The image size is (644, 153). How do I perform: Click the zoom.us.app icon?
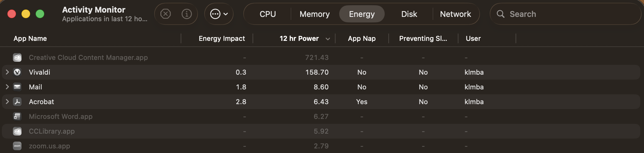click(x=17, y=146)
